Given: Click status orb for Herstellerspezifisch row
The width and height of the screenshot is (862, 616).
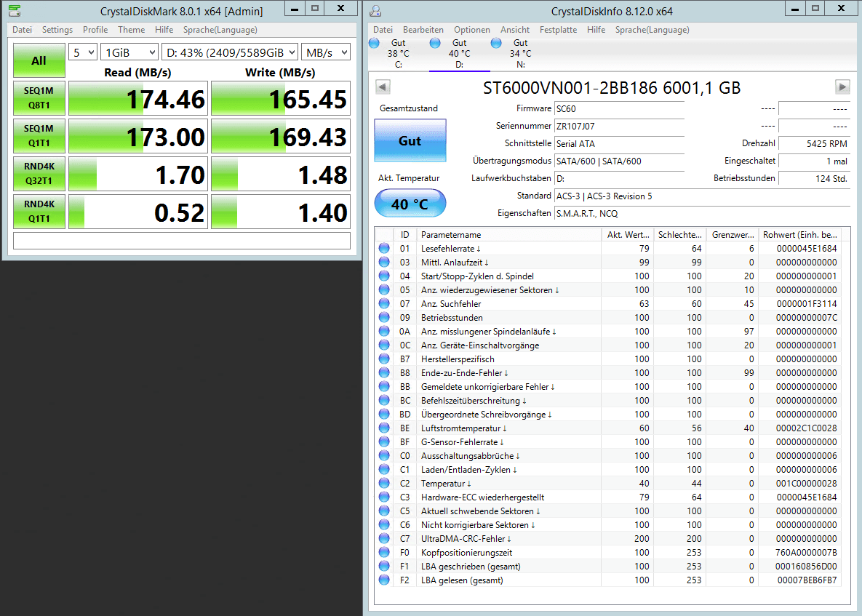Looking at the screenshot, I should [384, 359].
